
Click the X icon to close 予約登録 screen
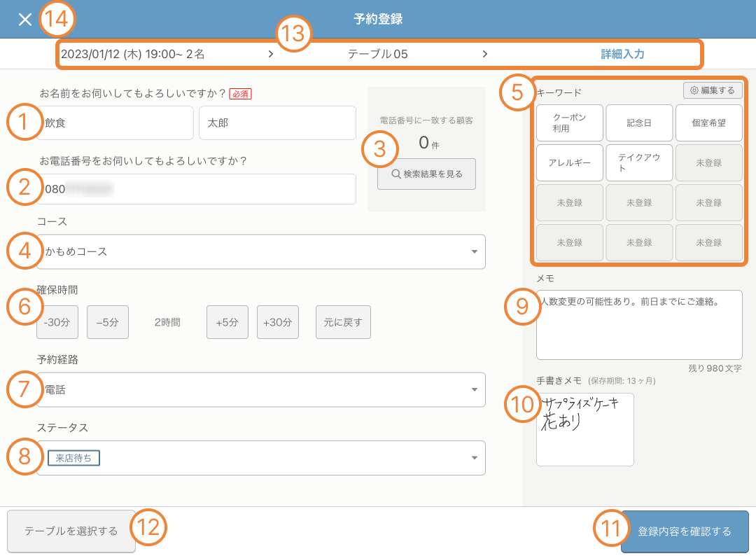24,19
